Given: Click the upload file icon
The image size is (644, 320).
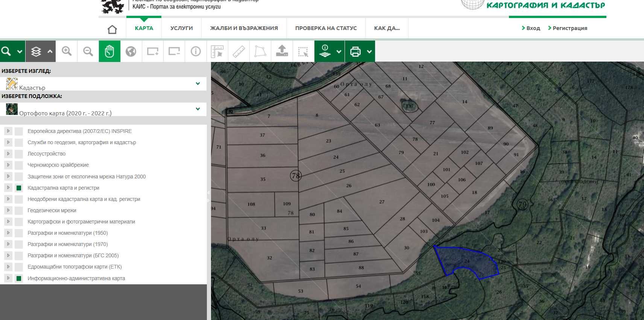Looking at the screenshot, I should click(x=282, y=51).
